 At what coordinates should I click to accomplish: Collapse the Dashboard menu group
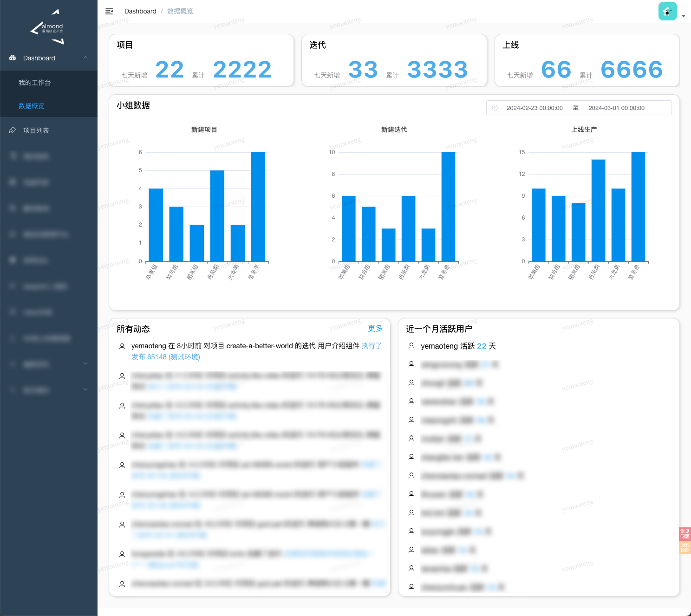click(85, 58)
